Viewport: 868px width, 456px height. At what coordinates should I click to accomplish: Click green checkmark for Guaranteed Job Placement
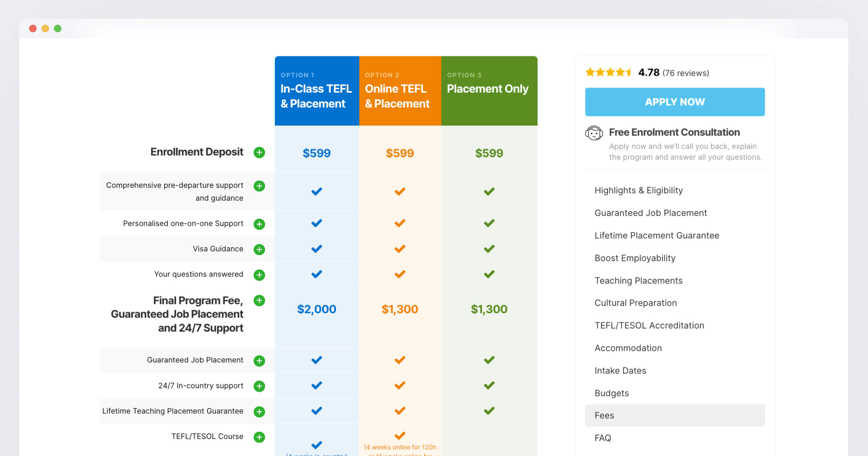489,360
